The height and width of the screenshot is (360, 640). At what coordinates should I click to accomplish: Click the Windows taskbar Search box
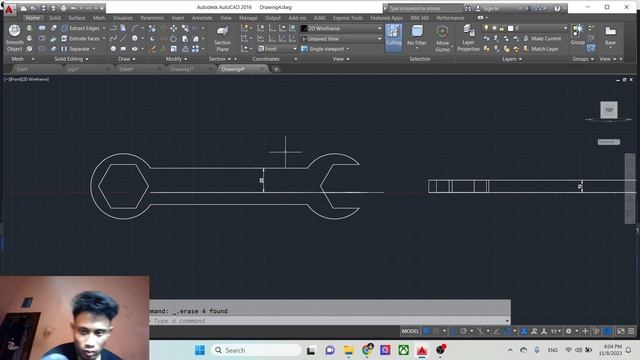256,350
